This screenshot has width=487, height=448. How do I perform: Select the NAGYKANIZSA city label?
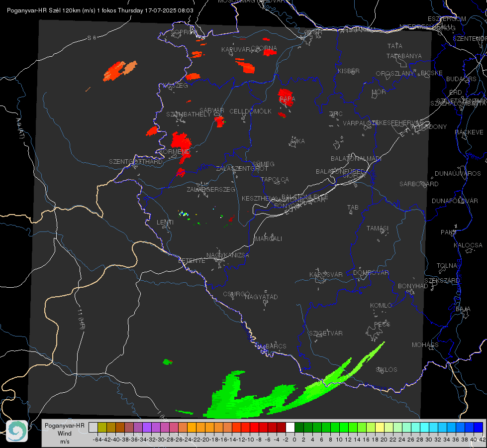pos(228,255)
